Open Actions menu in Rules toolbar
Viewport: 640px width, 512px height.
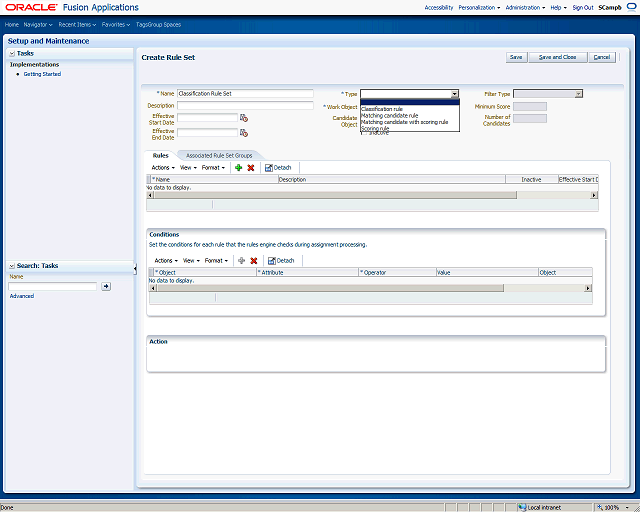click(163, 167)
